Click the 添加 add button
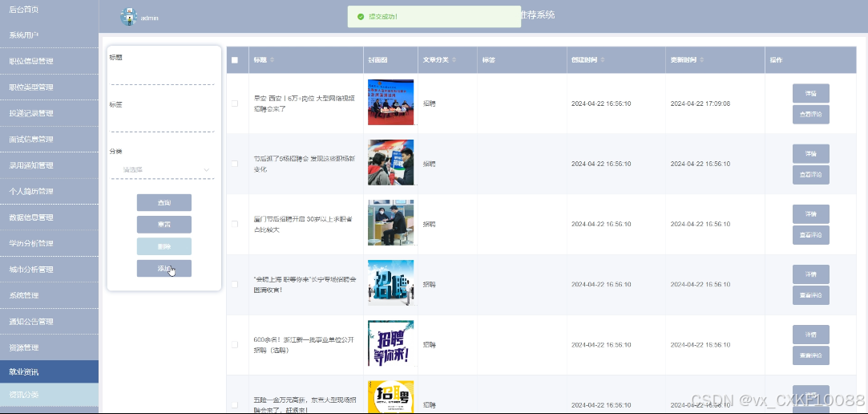Screen dimensions: 868x414 click(164, 268)
